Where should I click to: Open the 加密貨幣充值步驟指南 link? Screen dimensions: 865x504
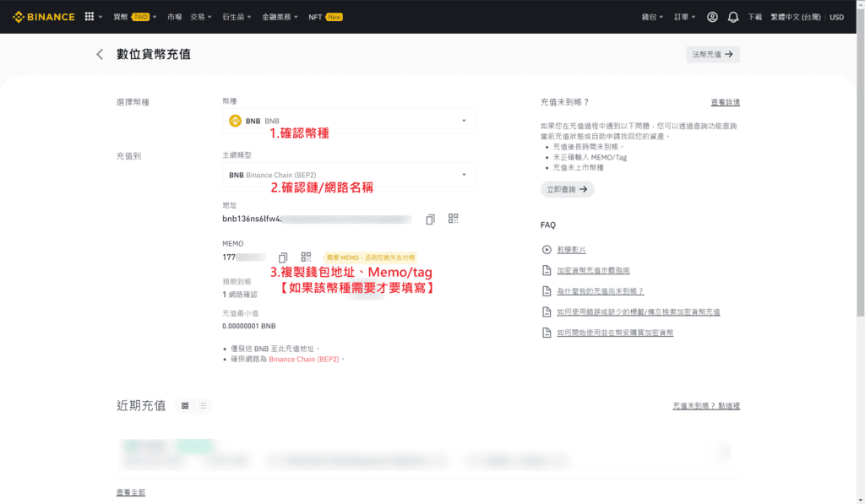point(593,271)
